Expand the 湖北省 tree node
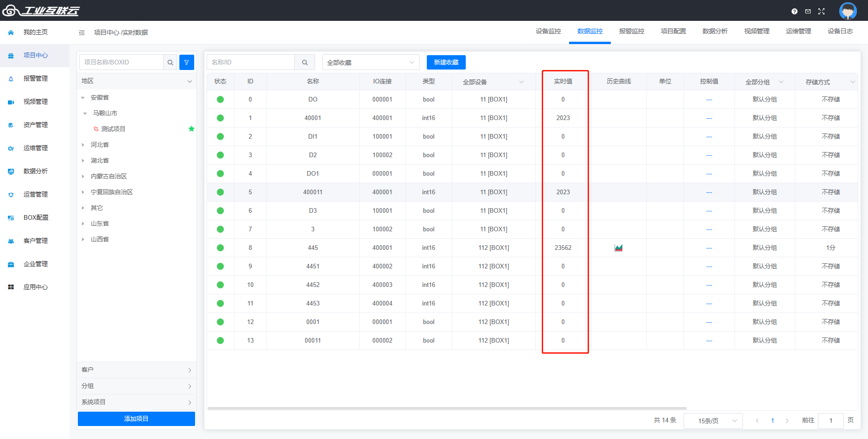Screen dimensions: 868x439 tap(83, 161)
